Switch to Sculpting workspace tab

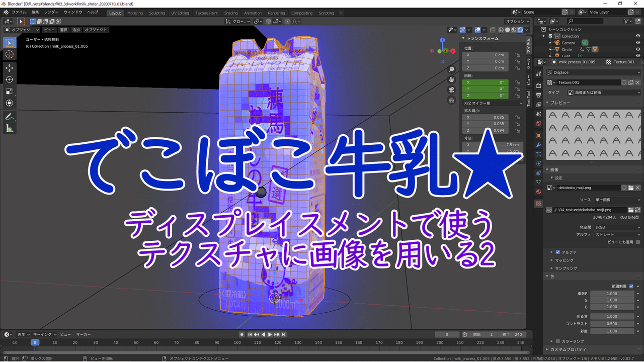tap(157, 13)
